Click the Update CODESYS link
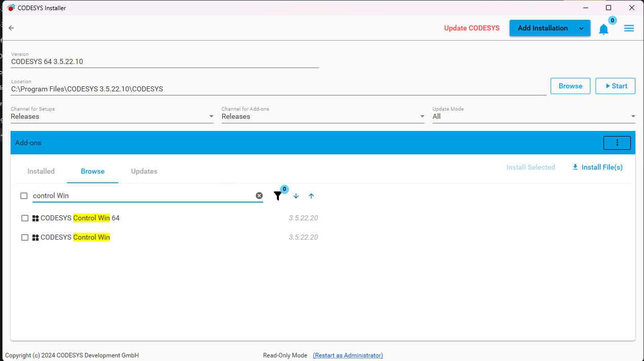The width and height of the screenshot is (644, 361). coord(472,28)
